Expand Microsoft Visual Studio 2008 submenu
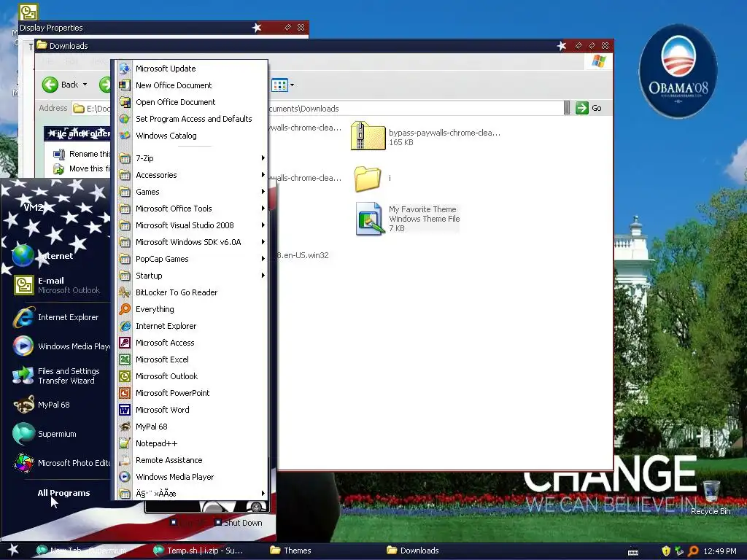Screen dimensions: 747x560 coord(192,225)
